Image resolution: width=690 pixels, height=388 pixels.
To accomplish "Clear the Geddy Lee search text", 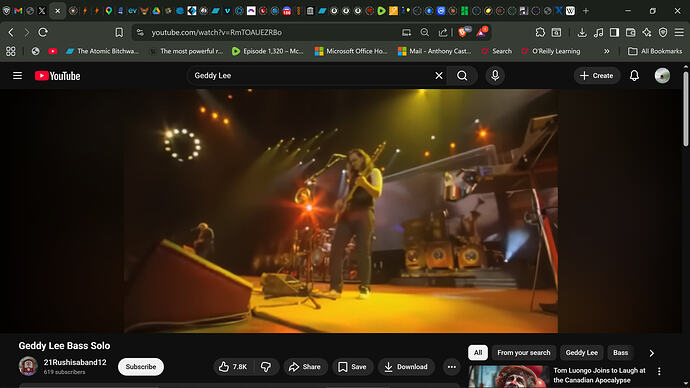I will [x=439, y=76].
